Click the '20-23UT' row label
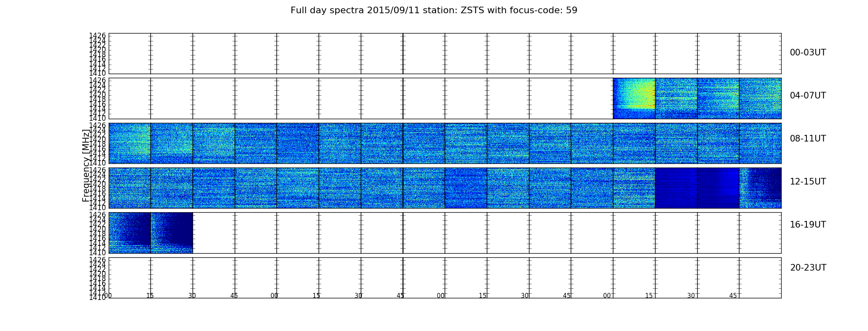Viewport: 868px width, 331px height. coord(808,268)
